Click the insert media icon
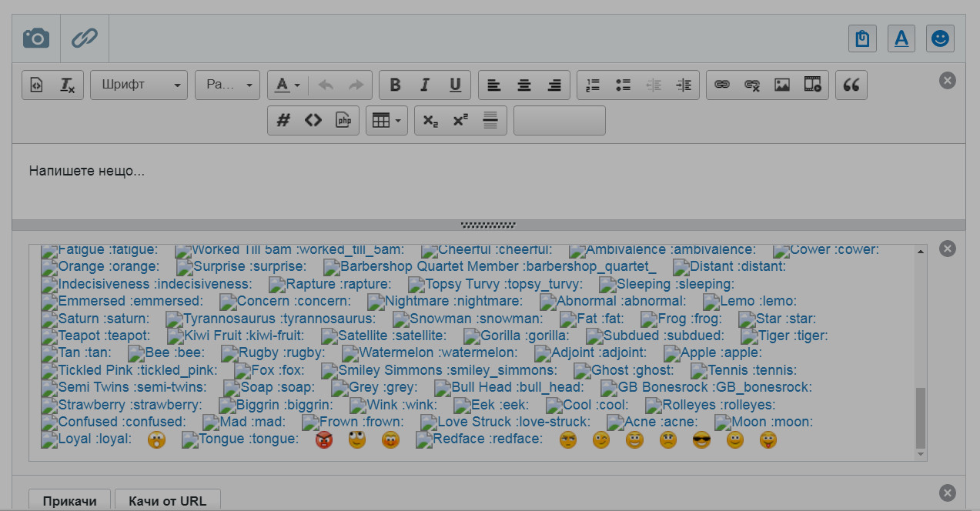The width and height of the screenshot is (980, 511). point(812,85)
